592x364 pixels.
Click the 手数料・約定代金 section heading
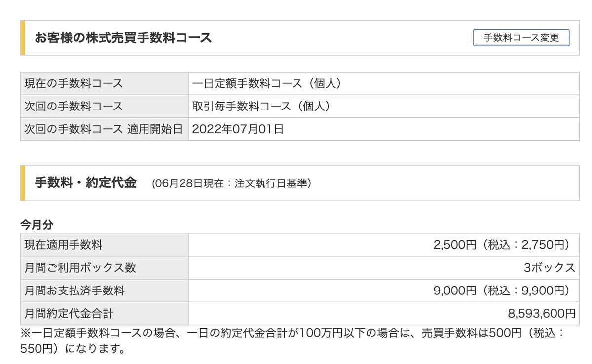85,183
